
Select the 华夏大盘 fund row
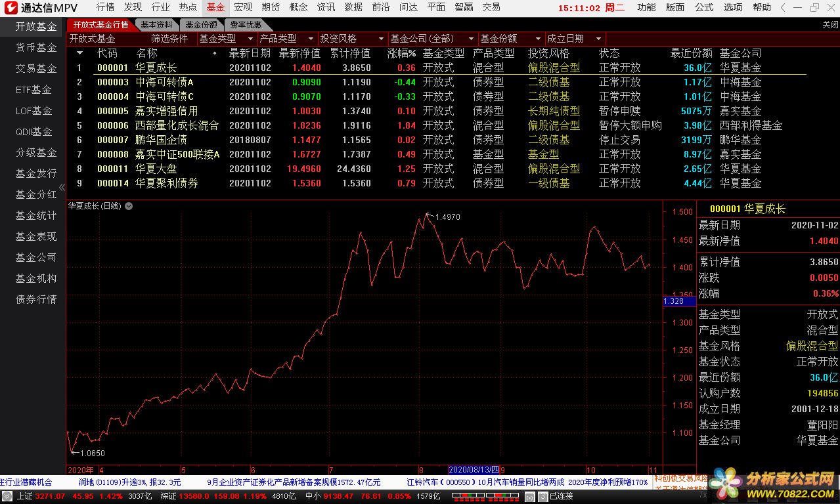click(437, 169)
